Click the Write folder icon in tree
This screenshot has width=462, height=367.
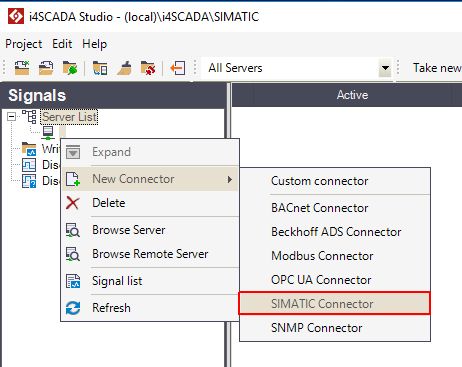pyautogui.click(x=29, y=149)
